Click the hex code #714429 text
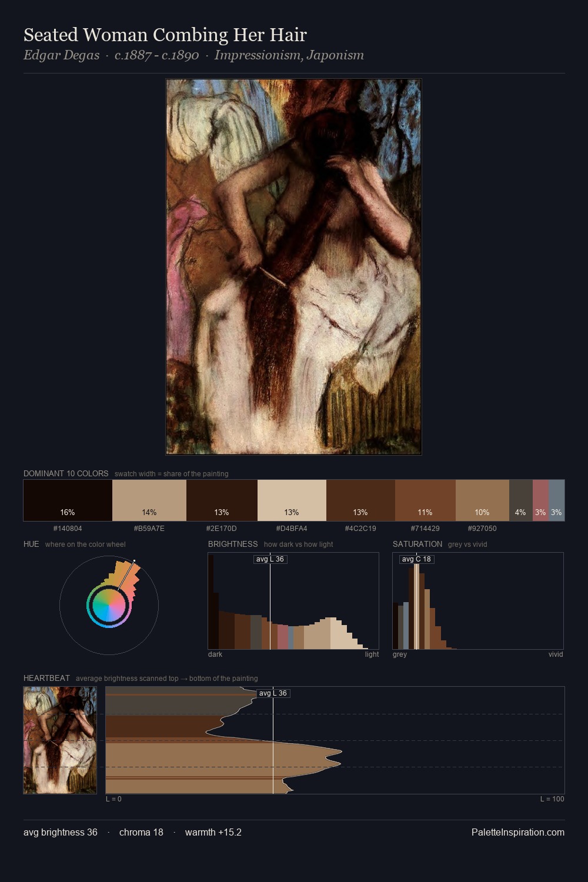The width and height of the screenshot is (588, 882). (425, 529)
